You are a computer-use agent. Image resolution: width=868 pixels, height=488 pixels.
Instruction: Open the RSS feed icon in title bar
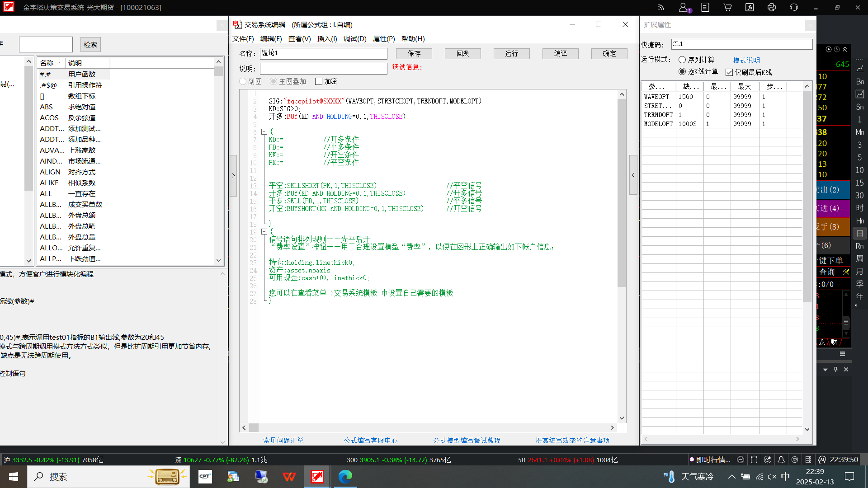[661, 7]
